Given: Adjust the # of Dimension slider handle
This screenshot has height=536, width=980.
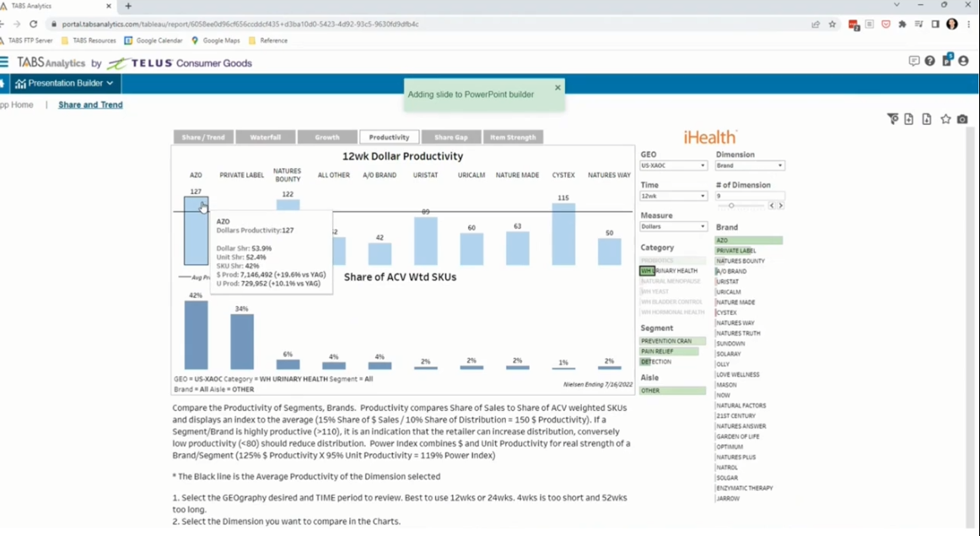Looking at the screenshot, I should coord(731,206).
